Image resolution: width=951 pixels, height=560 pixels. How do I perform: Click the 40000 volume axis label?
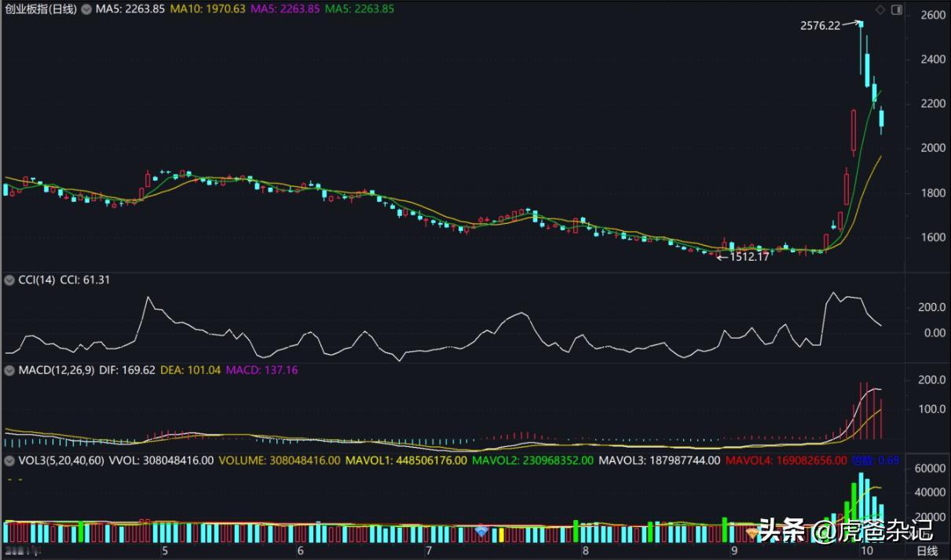[931, 492]
